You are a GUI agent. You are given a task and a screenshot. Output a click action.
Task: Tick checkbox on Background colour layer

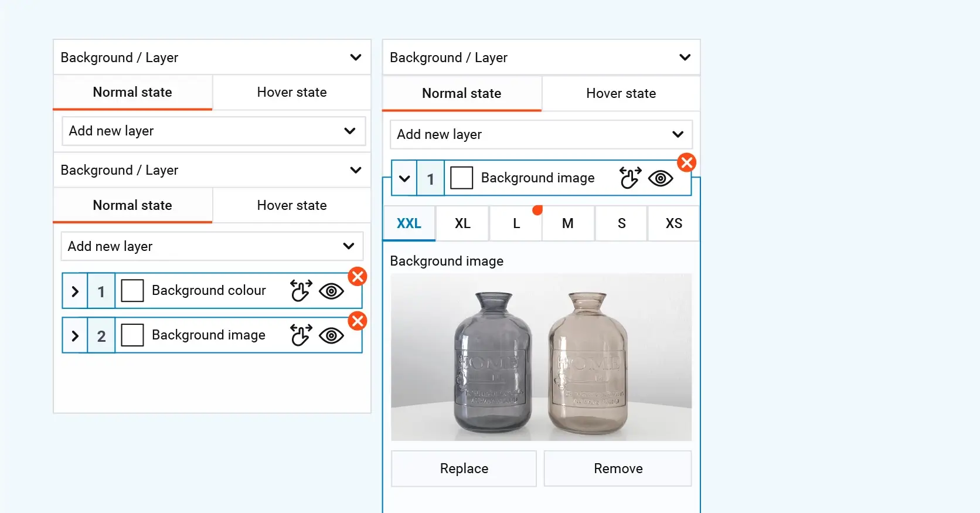132,290
